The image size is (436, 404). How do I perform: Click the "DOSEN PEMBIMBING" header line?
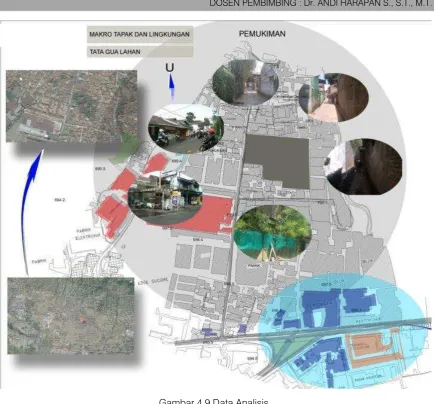[x=321, y=3]
